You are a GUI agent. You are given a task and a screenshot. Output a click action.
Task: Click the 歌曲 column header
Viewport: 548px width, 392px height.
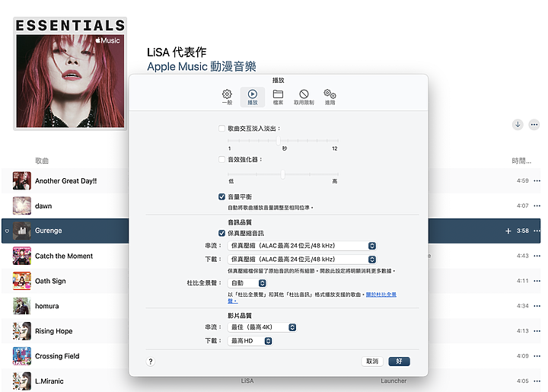[x=42, y=161]
